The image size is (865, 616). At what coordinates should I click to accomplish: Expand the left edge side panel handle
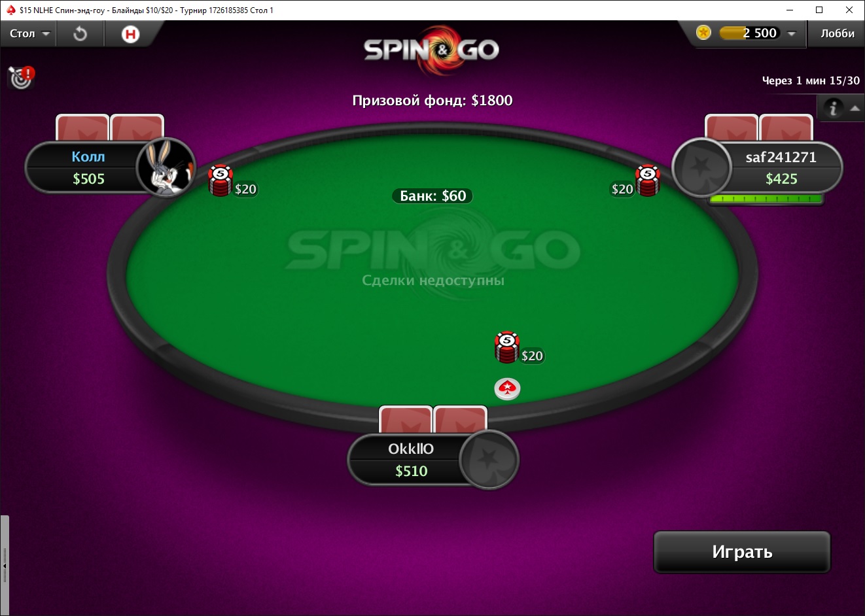point(5,565)
